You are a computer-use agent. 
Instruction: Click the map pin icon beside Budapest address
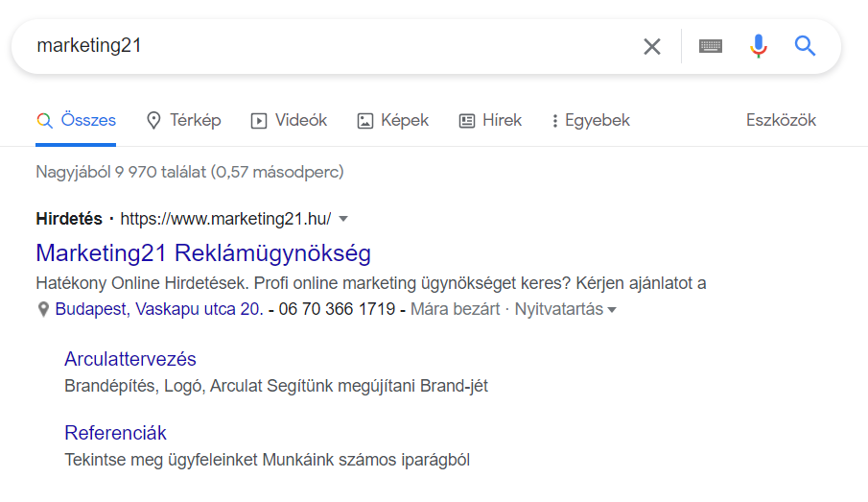(x=43, y=309)
